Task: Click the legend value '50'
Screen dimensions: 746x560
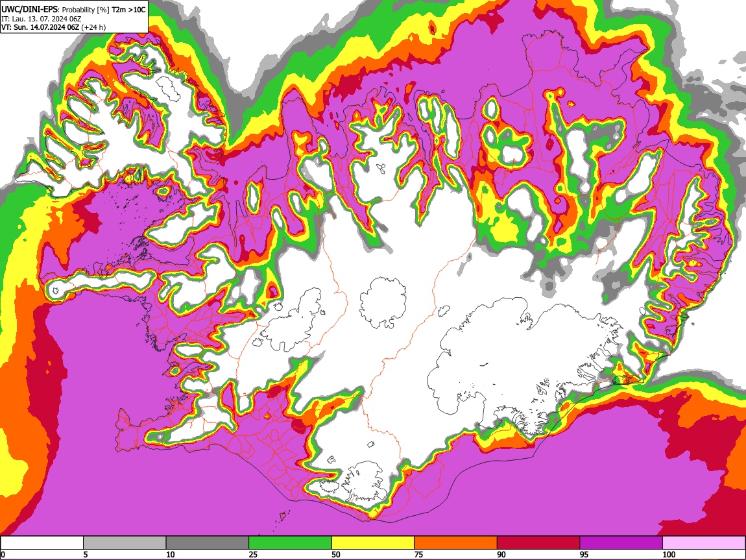Action: pyautogui.click(x=336, y=554)
